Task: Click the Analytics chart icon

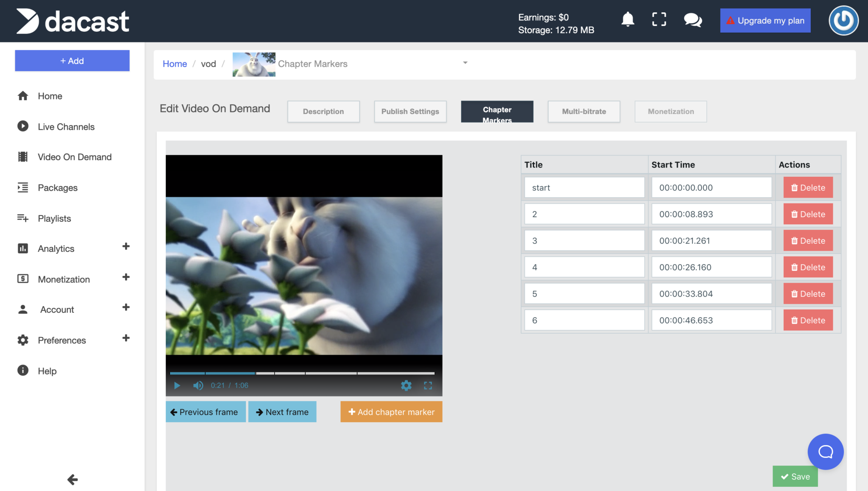Action: [x=23, y=248]
